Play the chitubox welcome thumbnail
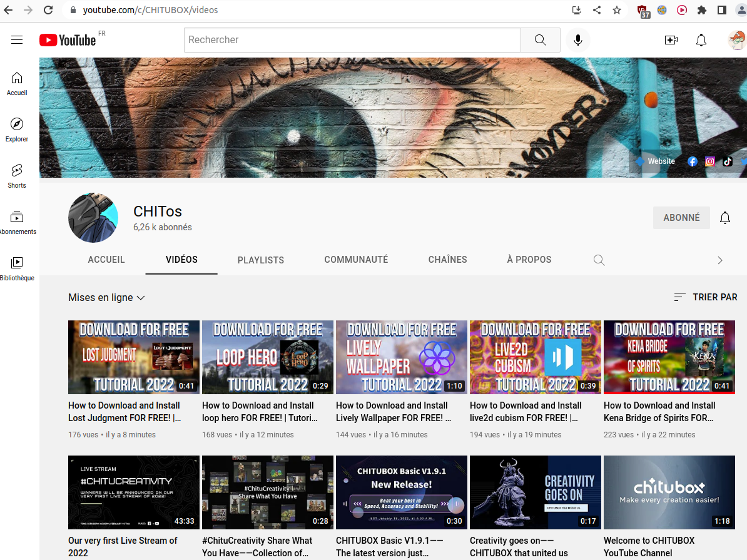The height and width of the screenshot is (560, 747). click(669, 492)
